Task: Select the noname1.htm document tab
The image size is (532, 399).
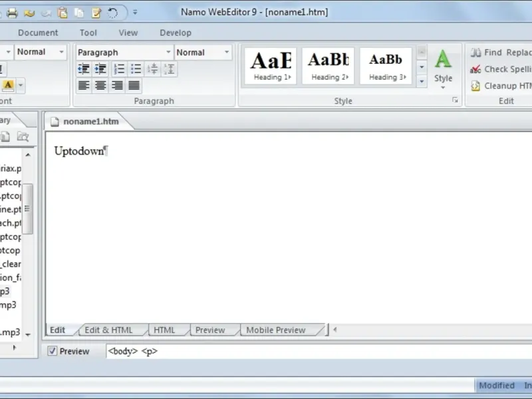Action: [x=86, y=122]
